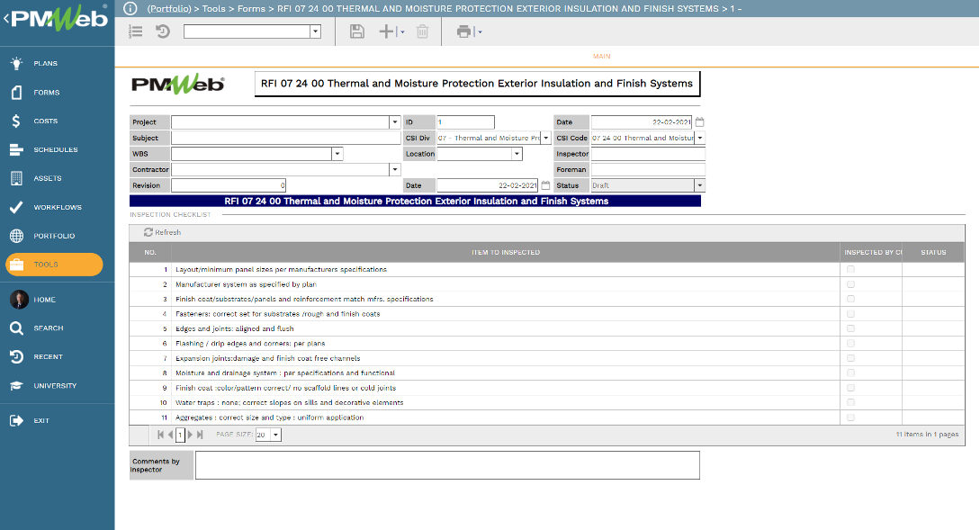
Task: Check inspected box for Expansion joints row
Action: click(x=850, y=358)
